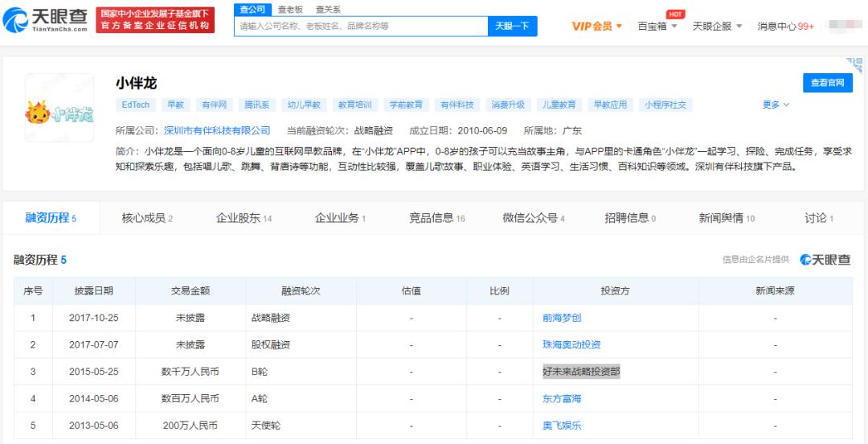Click the 腾讯系 tag

tap(257, 105)
